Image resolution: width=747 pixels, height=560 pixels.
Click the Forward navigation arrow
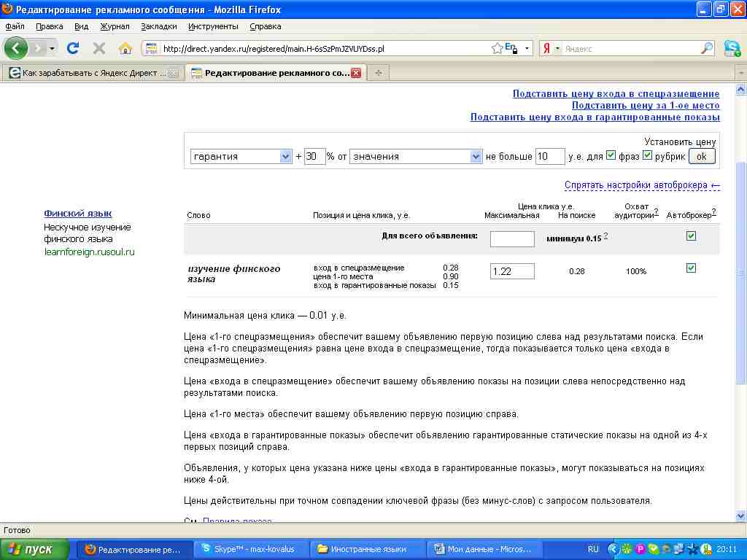[38, 48]
